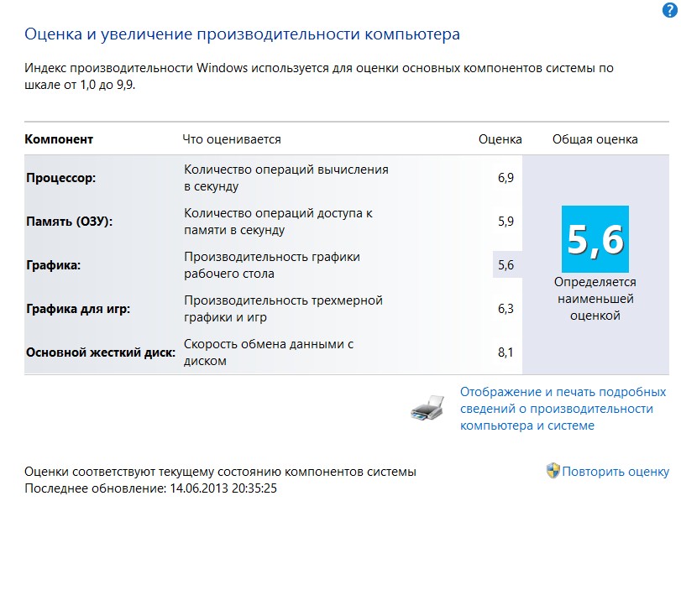Screen dimensions: 681x616
Task: Click the printer icon beside the details link
Action: pos(432,407)
